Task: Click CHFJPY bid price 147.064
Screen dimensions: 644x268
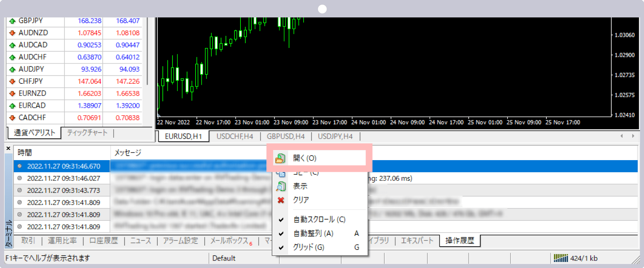Action: (x=89, y=81)
